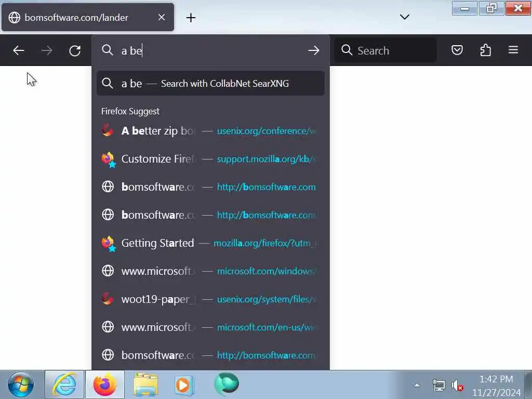The height and width of the screenshot is (399, 532).
Task: Click the address bar text 'a be'
Action: (x=131, y=51)
